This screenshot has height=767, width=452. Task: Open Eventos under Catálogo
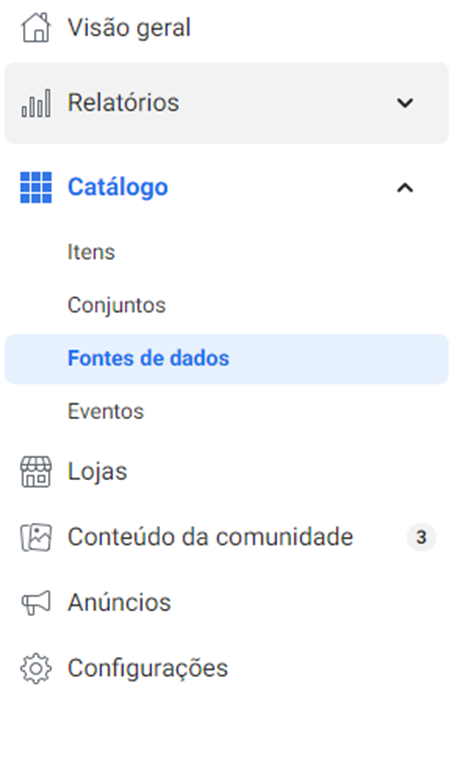pos(106,411)
